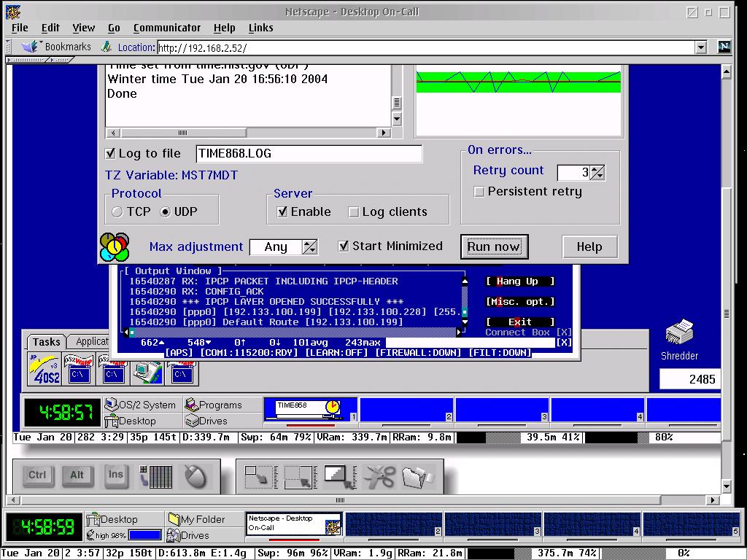Click the scissors clipboard icon
Image resolution: width=747 pixels, height=560 pixels.
(x=379, y=477)
